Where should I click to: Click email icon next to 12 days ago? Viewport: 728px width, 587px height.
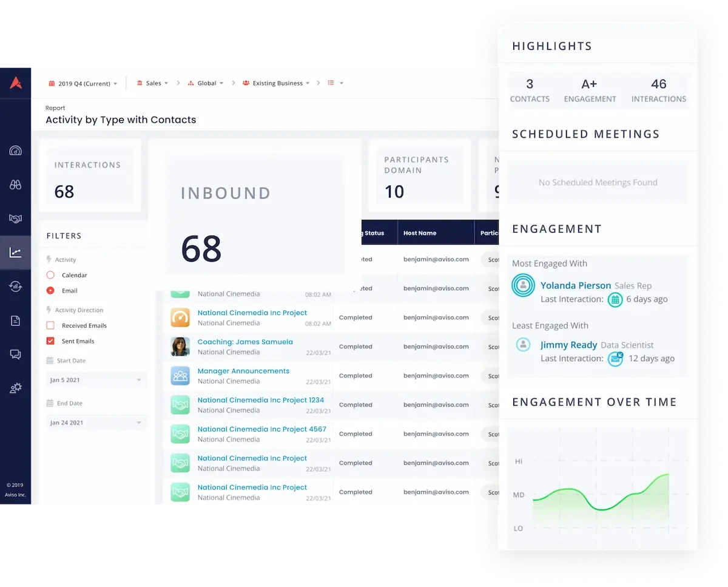click(615, 359)
